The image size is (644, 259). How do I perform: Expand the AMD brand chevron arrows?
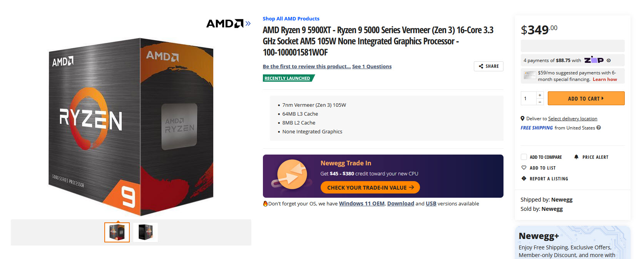pyautogui.click(x=248, y=24)
